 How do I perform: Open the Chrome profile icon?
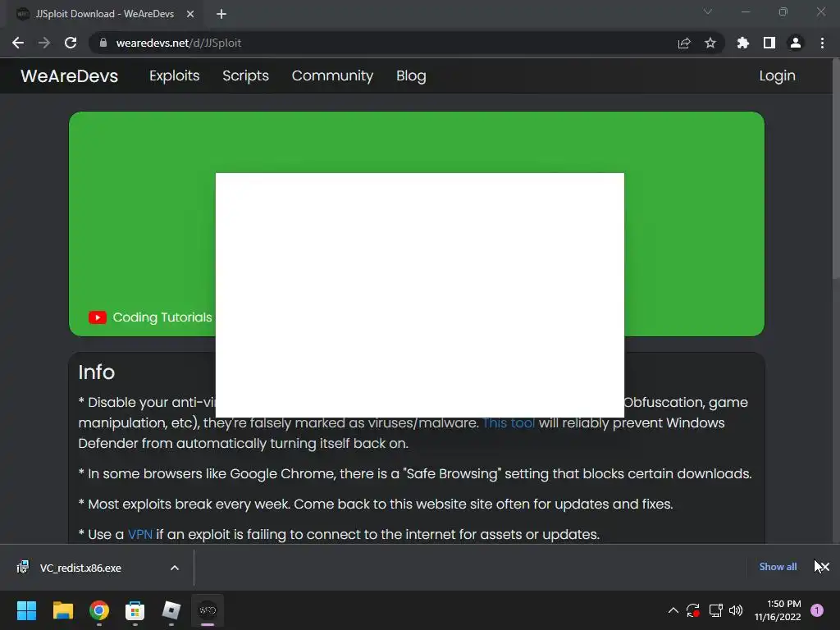tap(796, 43)
